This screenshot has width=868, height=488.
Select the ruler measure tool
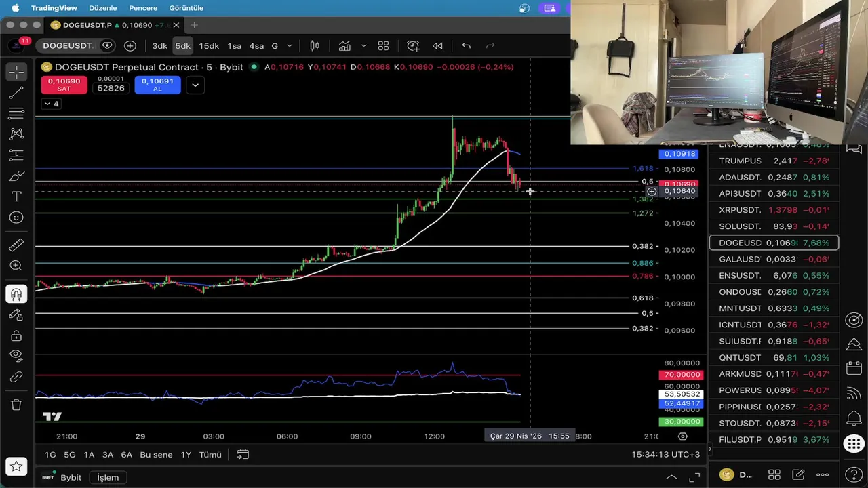click(x=16, y=245)
